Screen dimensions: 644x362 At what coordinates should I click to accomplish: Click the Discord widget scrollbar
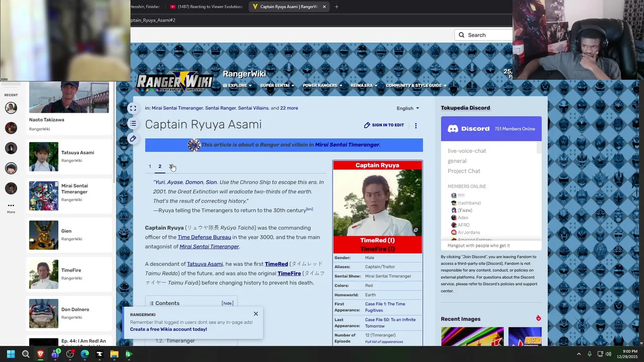(x=539, y=147)
